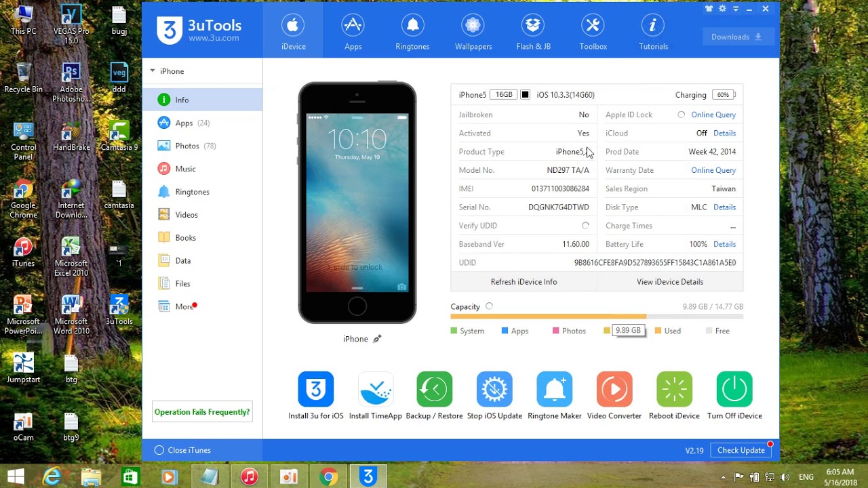Screen dimensions: 868x488
Task: Click Warranty Date Online Query link
Action: point(713,170)
